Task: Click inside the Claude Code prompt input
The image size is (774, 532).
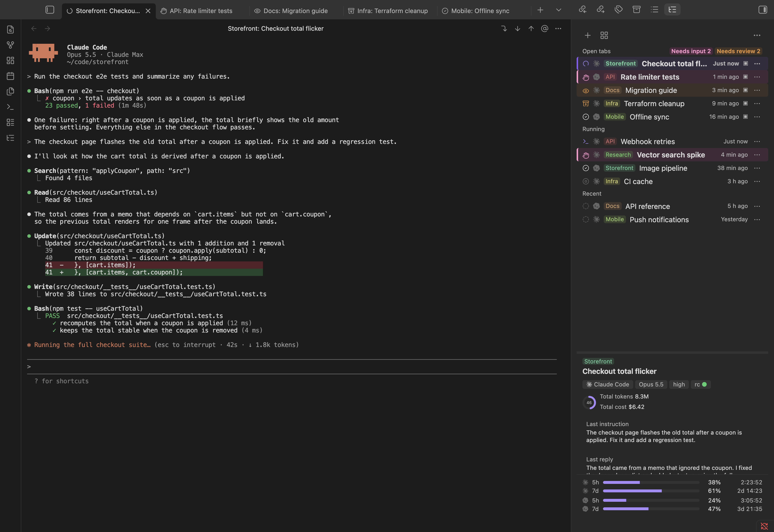Action: [x=292, y=367]
